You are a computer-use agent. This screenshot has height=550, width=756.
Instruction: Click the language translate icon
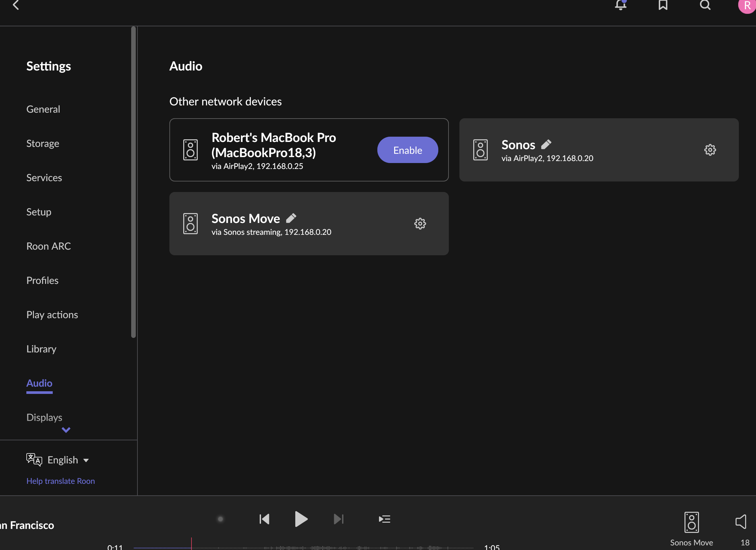[x=34, y=460]
